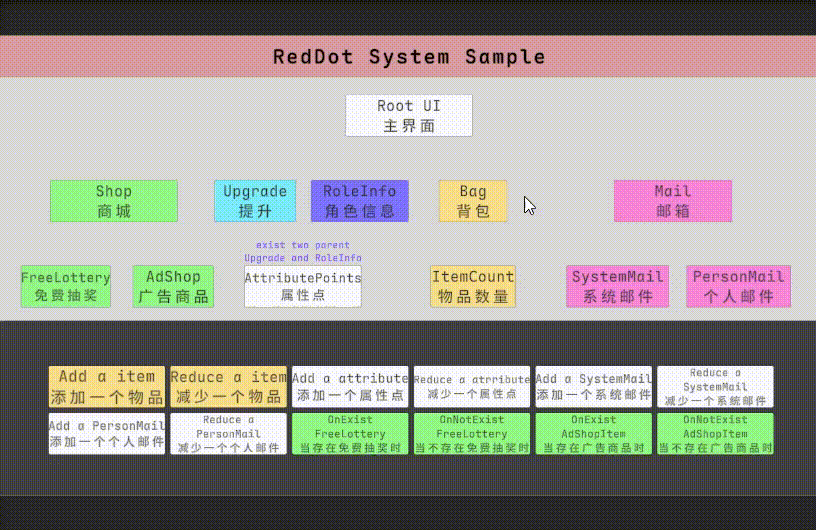816x530 pixels.
Task: Click the purple RoleInfo node
Action: (360, 201)
